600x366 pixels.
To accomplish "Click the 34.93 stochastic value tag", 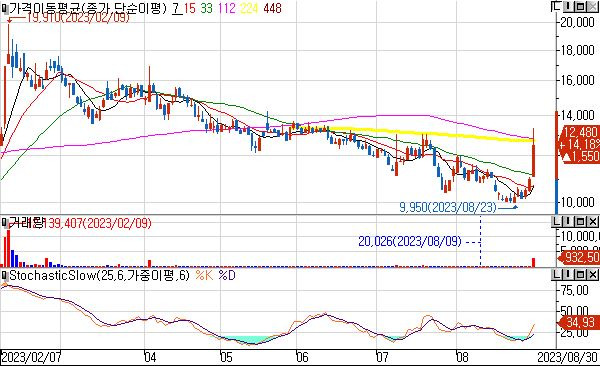I will pyautogui.click(x=579, y=322).
